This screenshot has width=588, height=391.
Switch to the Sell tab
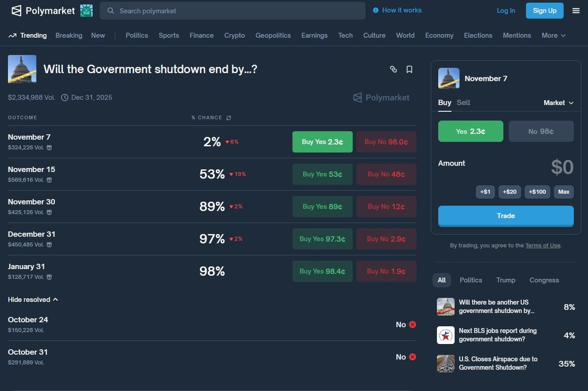click(463, 102)
